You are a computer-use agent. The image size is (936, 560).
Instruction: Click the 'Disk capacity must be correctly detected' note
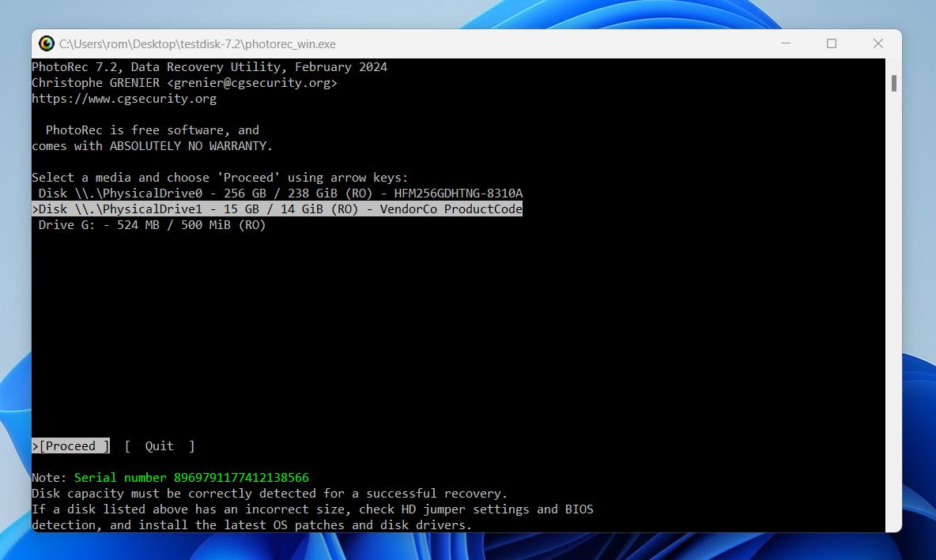tap(270, 493)
